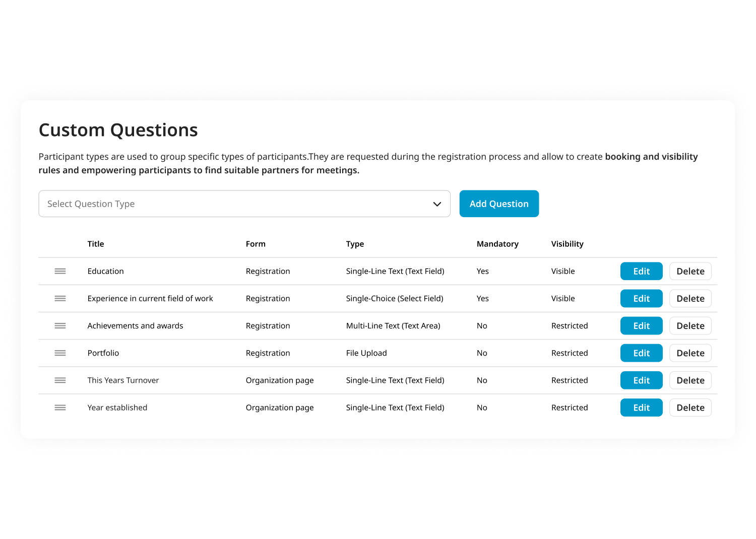Screen dimensions: 756x539
Task: Click the Mandatory column header
Action: point(497,244)
